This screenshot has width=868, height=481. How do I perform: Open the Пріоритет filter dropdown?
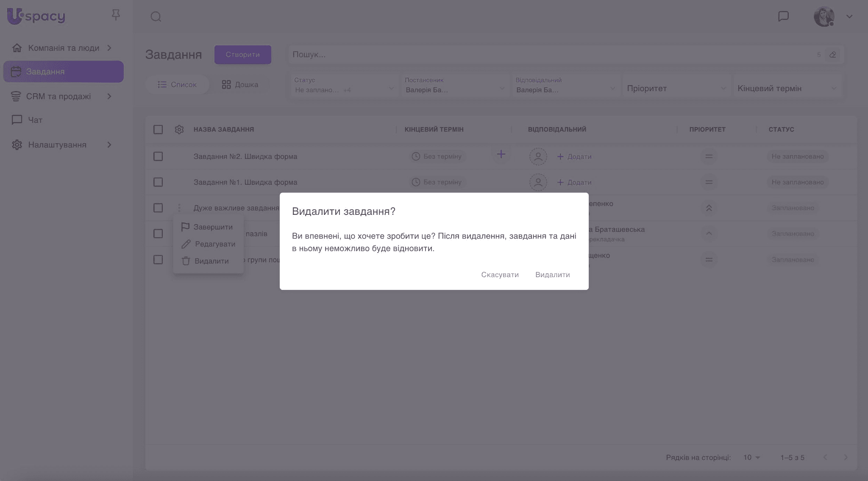pyautogui.click(x=676, y=88)
